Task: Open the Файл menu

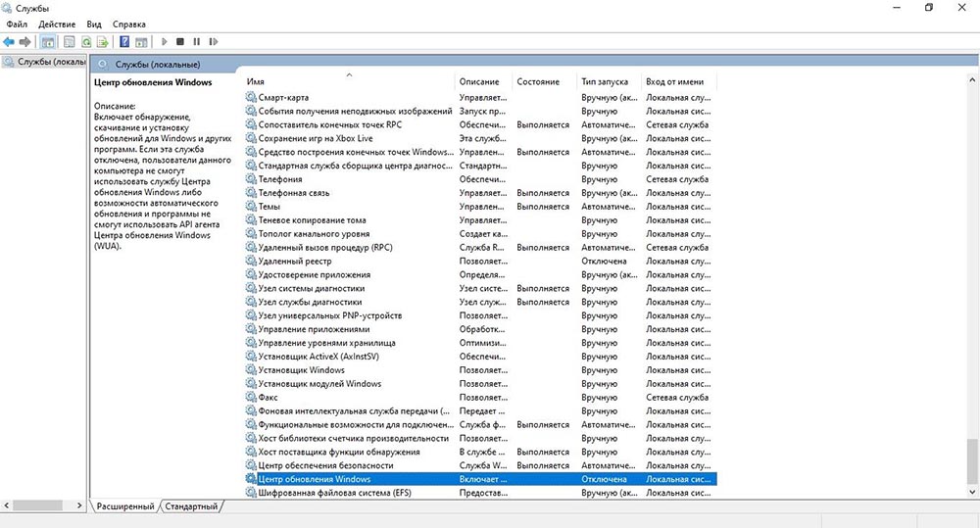Action: tap(16, 24)
